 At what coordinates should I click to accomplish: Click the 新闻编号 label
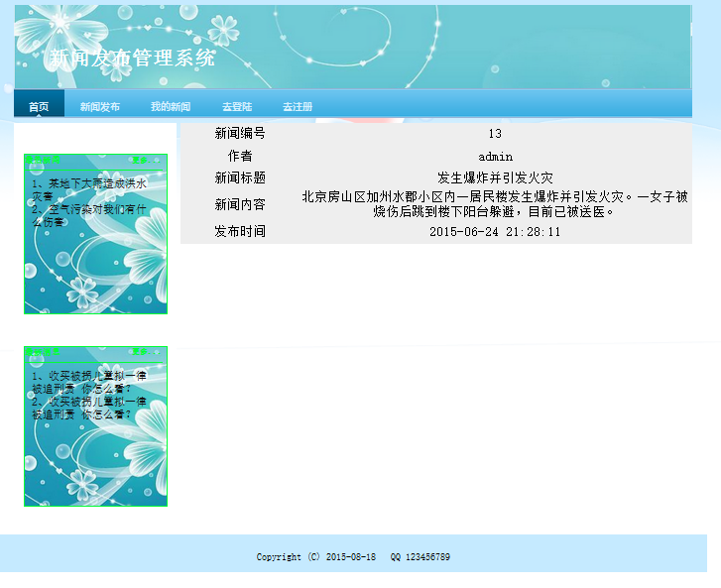pos(240,133)
